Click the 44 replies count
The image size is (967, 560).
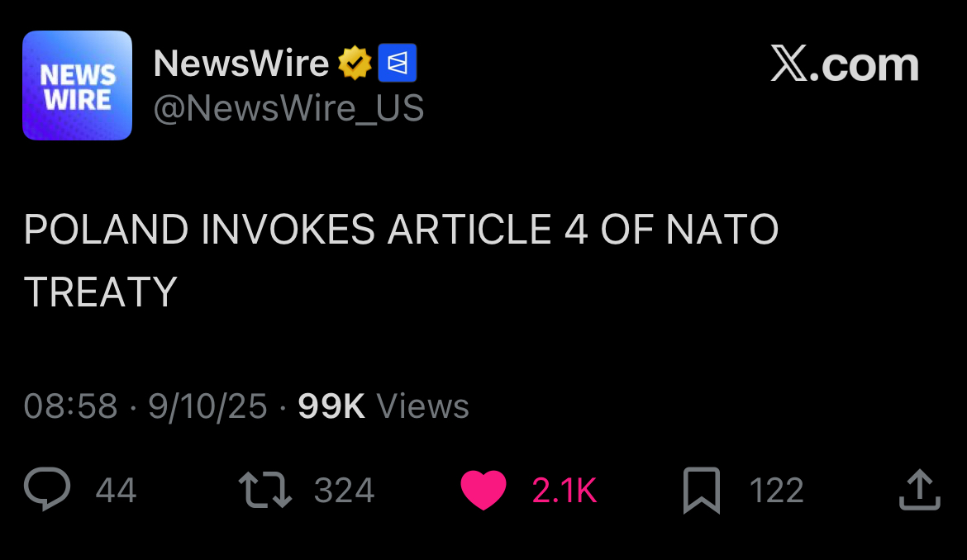coord(116,491)
